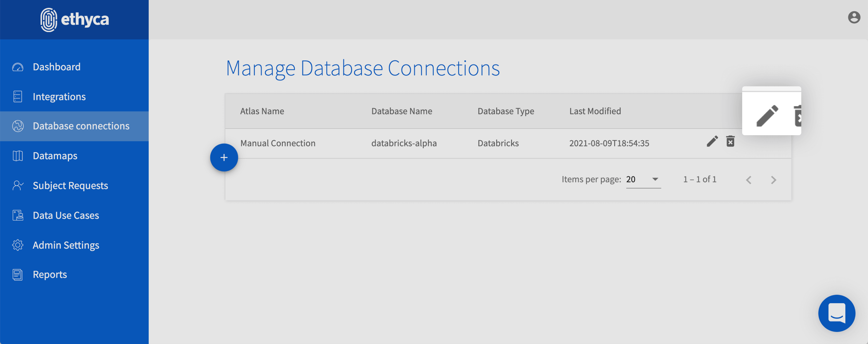
Task: Open Items per page dropdown
Action: point(643,179)
